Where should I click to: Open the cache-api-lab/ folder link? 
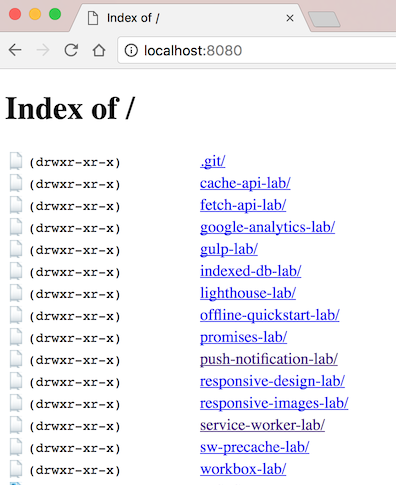click(245, 183)
